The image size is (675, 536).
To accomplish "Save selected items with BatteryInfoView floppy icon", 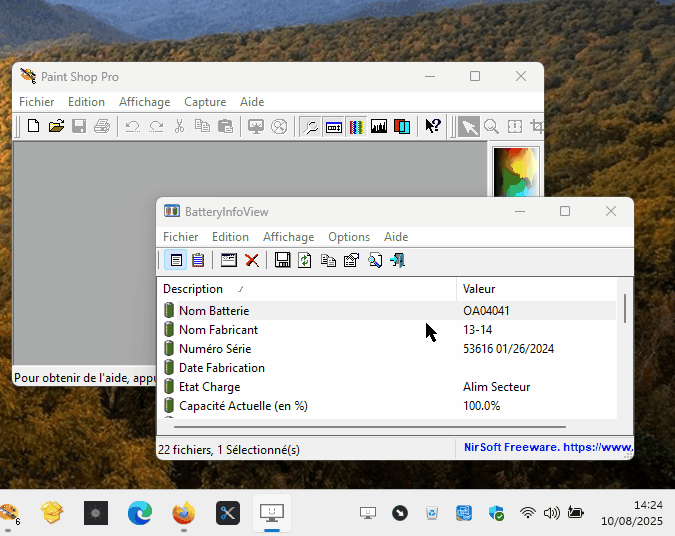I will 282,260.
